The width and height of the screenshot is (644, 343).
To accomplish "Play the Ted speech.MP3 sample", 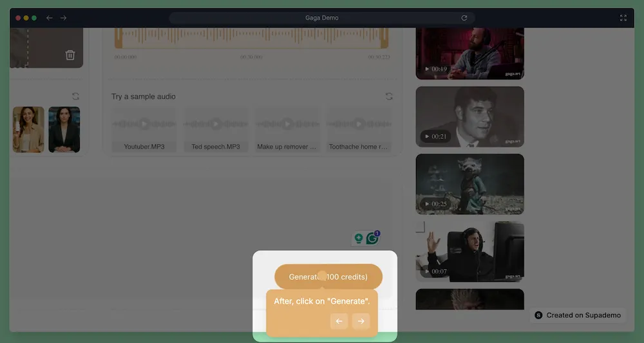I will [216, 124].
